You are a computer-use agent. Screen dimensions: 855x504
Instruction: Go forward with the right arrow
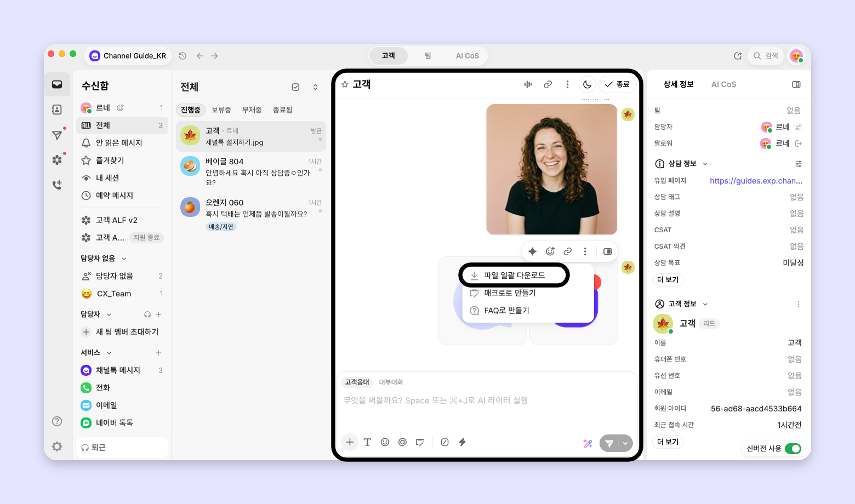214,56
